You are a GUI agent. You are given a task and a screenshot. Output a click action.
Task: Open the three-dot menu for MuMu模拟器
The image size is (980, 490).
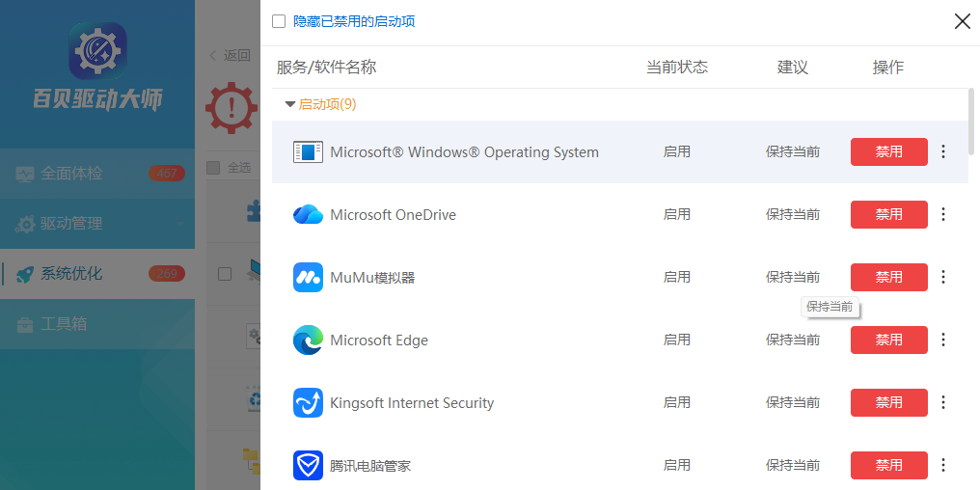tap(943, 278)
